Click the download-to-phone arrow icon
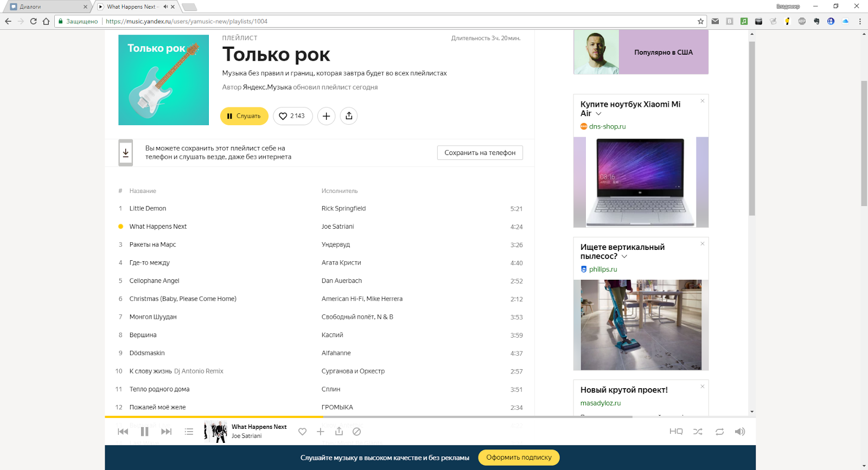 pos(125,153)
